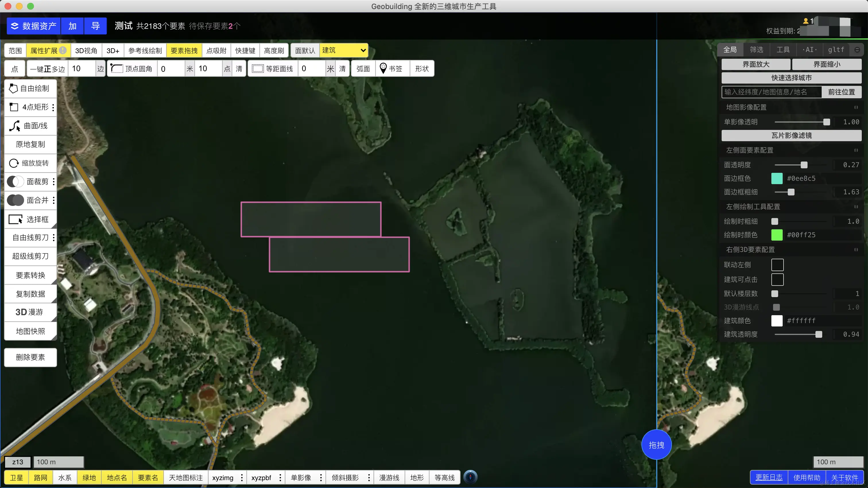Viewport: 868px width, 488px height.
Task: Click the coordinates/place name input field
Action: tap(771, 92)
